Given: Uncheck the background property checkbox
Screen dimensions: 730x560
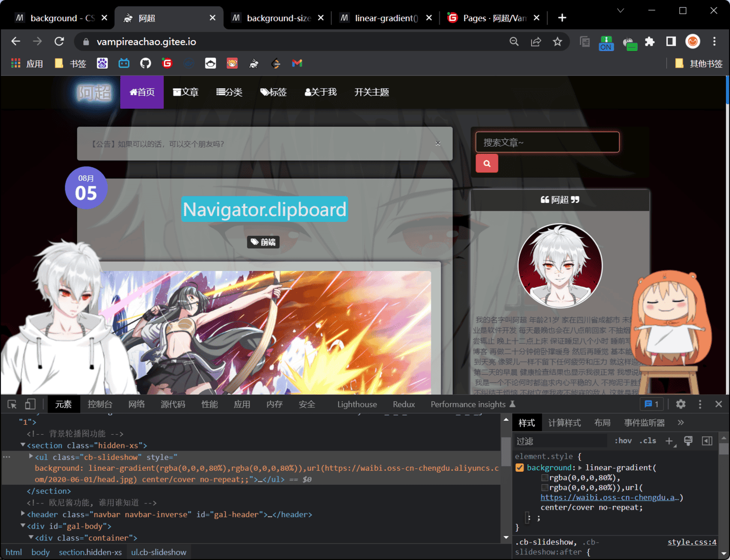Looking at the screenshot, I should [x=520, y=468].
